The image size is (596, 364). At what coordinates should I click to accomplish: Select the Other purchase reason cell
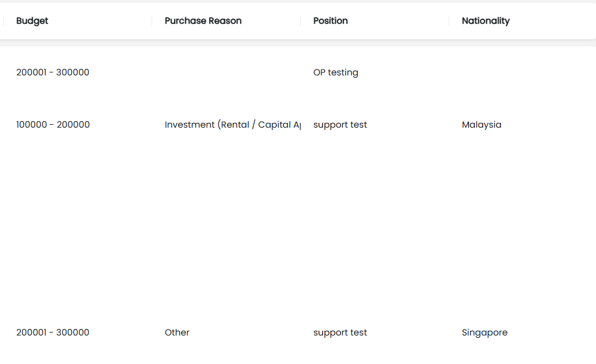pyautogui.click(x=177, y=333)
